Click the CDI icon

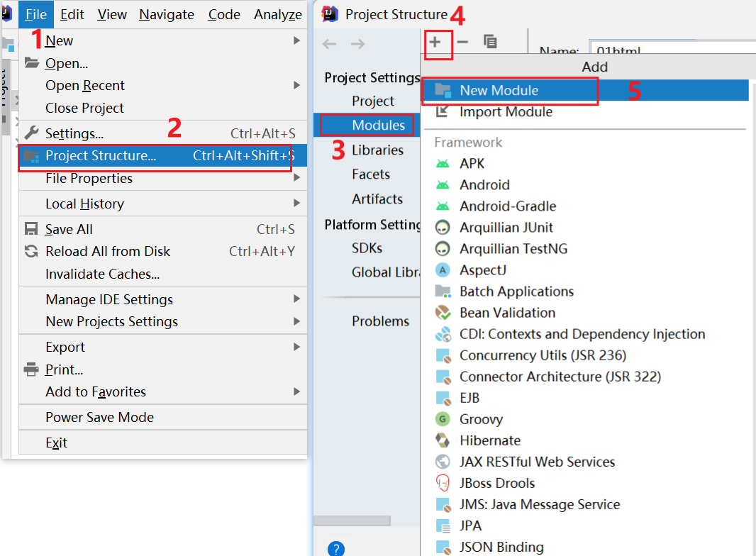click(443, 334)
